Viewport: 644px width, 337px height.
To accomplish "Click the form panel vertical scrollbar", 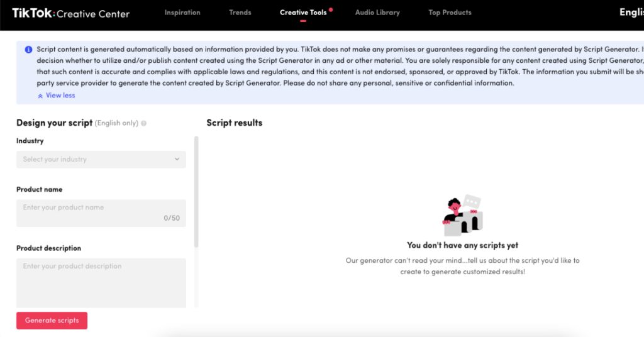I will tap(196, 192).
